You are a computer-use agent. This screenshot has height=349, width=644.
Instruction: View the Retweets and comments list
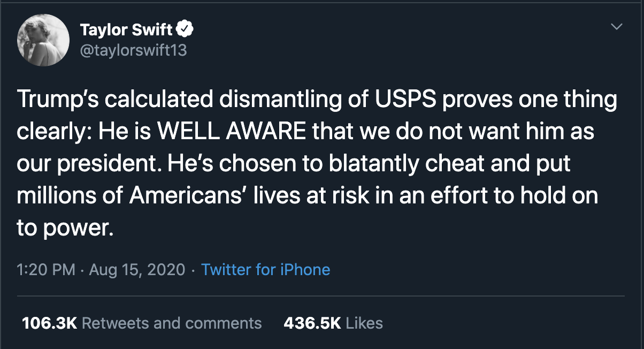pos(172,323)
